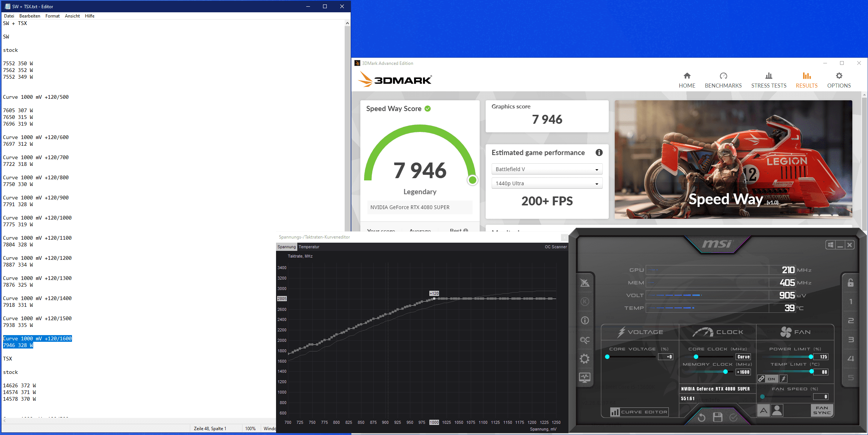The height and width of the screenshot is (435, 868).
Task: Click the Fan header icon
Action: click(x=786, y=332)
